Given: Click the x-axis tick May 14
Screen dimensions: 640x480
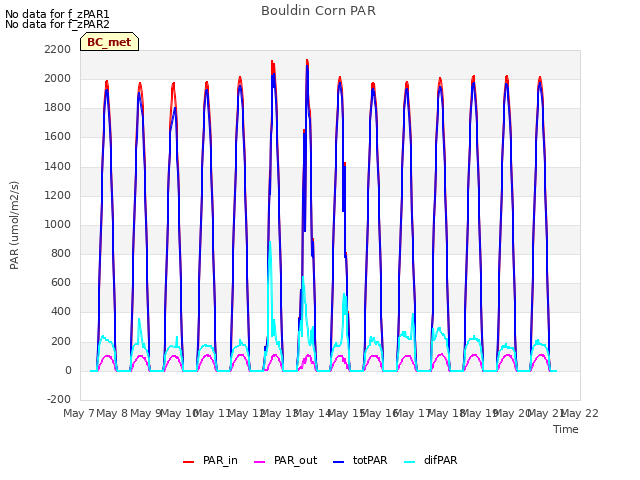Looking at the screenshot, I should 312,413.
